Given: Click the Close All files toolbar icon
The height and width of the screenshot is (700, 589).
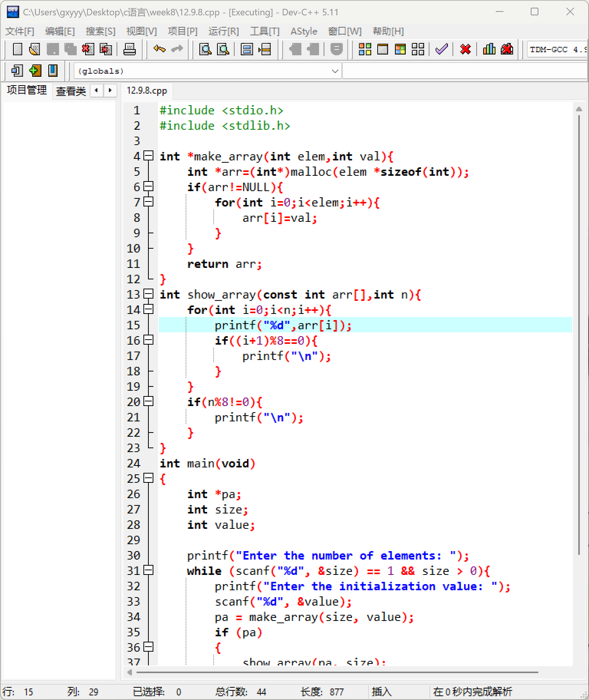Looking at the screenshot, I should (106, 49).
